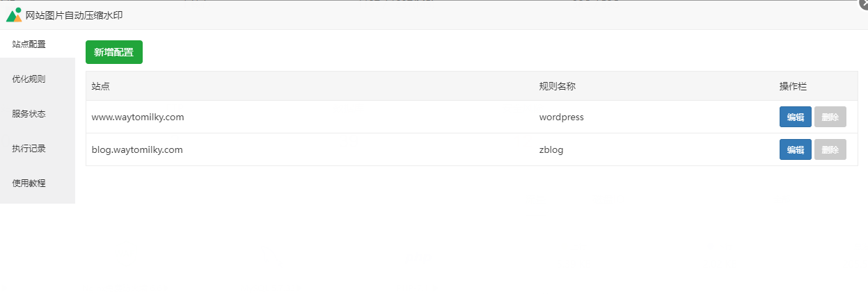This screenshot has height=294, width=868.
Task: Click the 站点 column header
Action: (101, 86)
